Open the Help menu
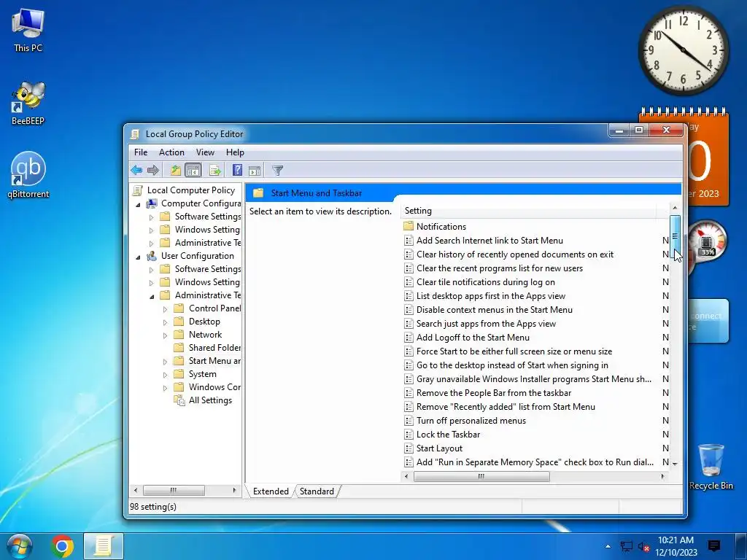Viewport: 747px width, 560px height. coord(235,152)
